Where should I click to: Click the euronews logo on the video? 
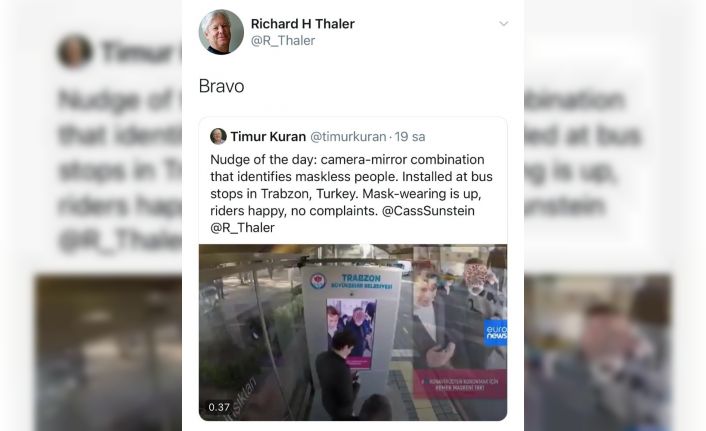[495, 333]
